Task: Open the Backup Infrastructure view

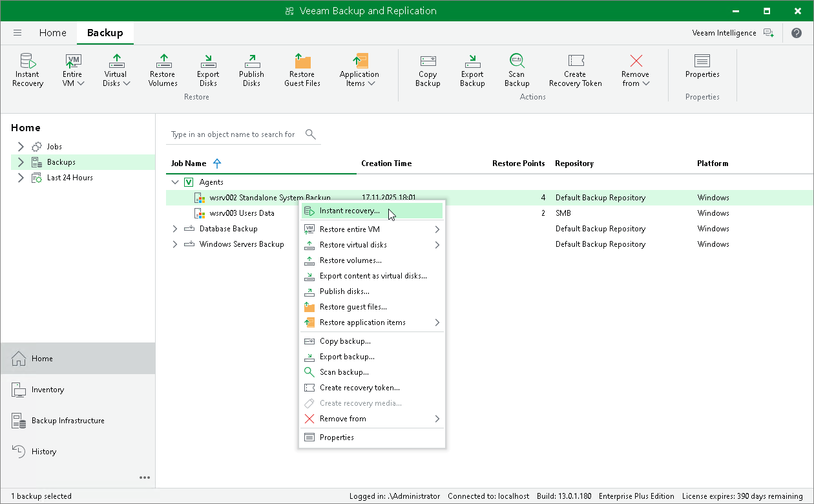Action: point(68,421)
